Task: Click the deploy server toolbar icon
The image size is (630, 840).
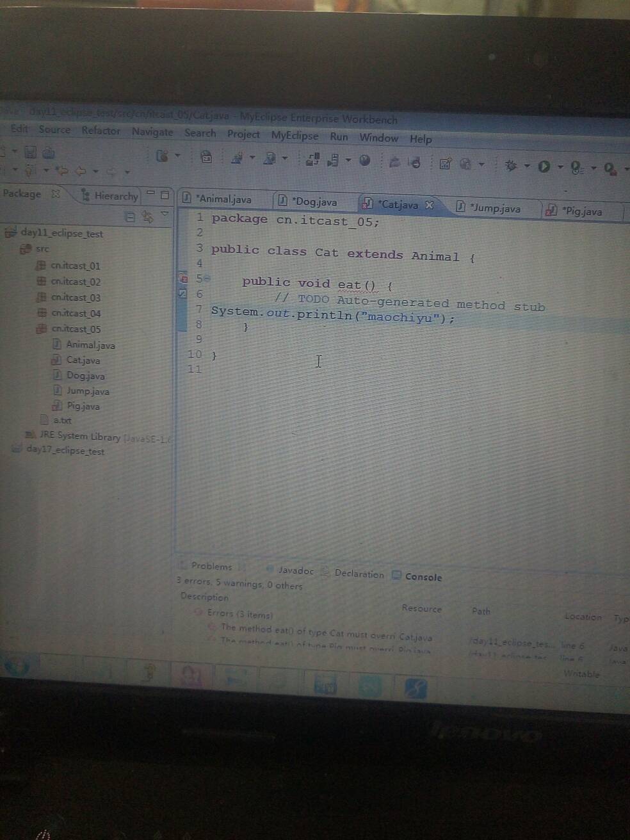Action: pyautogui.click(x=312, y=159)
